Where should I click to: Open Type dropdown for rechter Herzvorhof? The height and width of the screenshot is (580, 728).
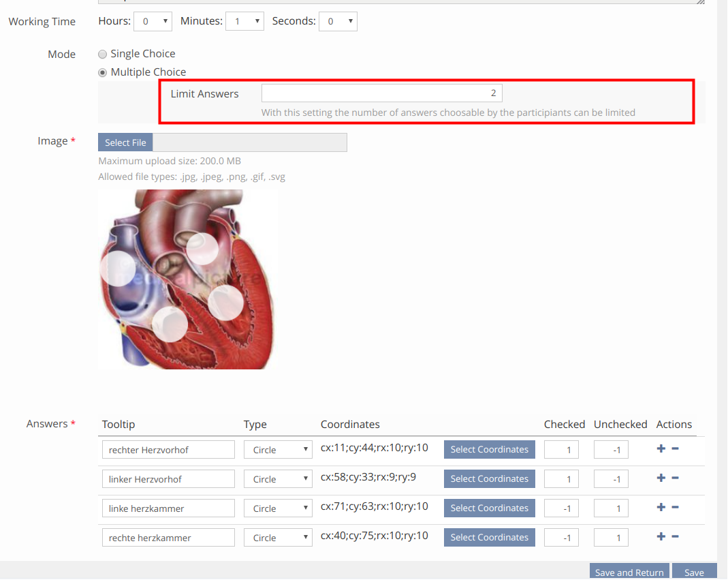tap(278, 450)
